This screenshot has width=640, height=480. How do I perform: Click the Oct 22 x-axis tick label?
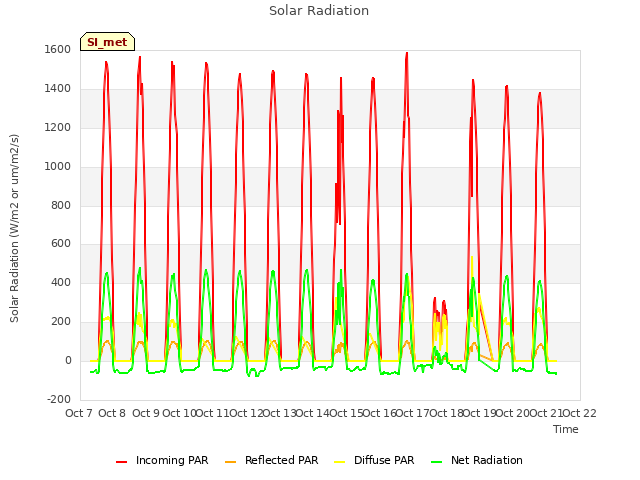tap(579, 413)
